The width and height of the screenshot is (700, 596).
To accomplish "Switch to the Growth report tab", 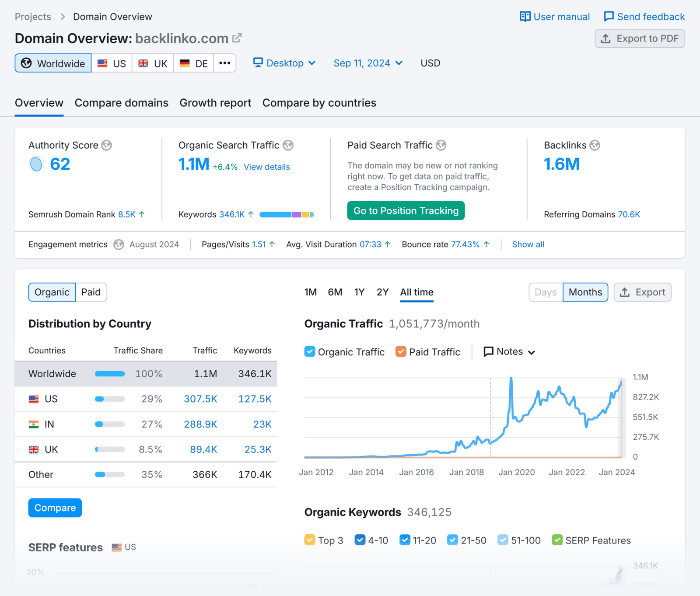I will pyautogui.click(x=215, y=103).
